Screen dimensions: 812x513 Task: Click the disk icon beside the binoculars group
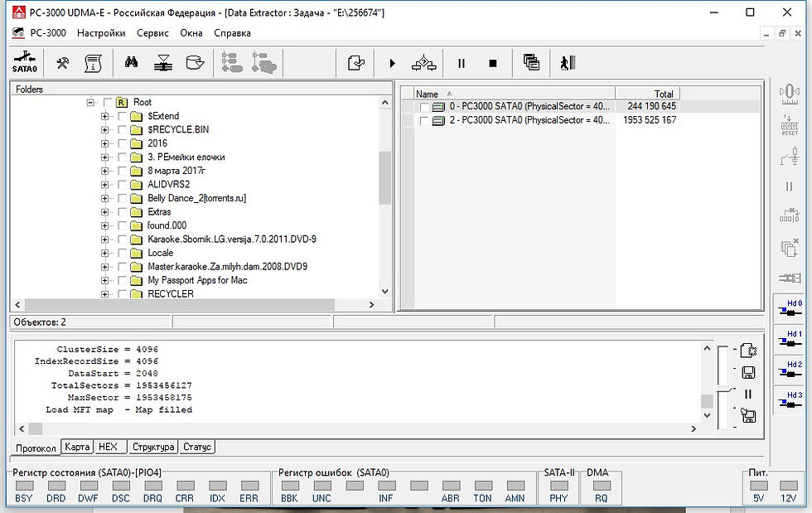tap(195, 63)
